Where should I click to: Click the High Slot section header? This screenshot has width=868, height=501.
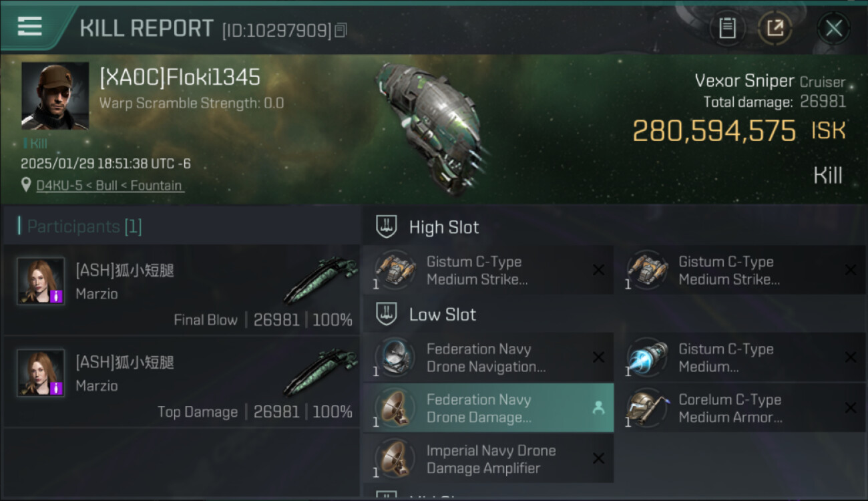click(443, 227)
